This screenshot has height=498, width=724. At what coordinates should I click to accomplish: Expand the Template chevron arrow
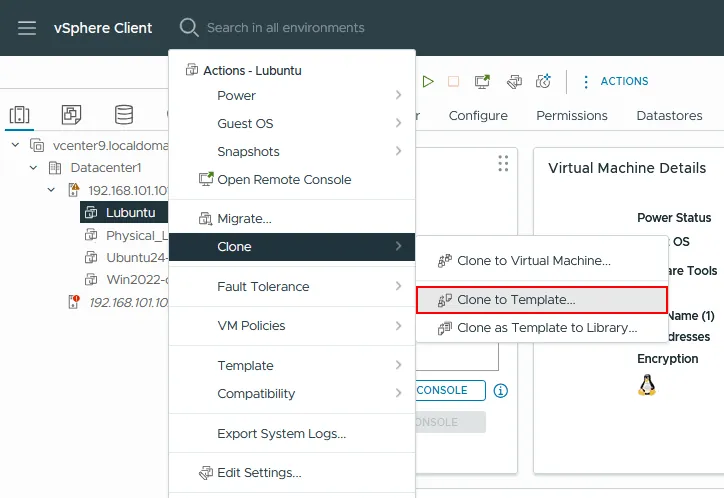(x=398, y=365)
